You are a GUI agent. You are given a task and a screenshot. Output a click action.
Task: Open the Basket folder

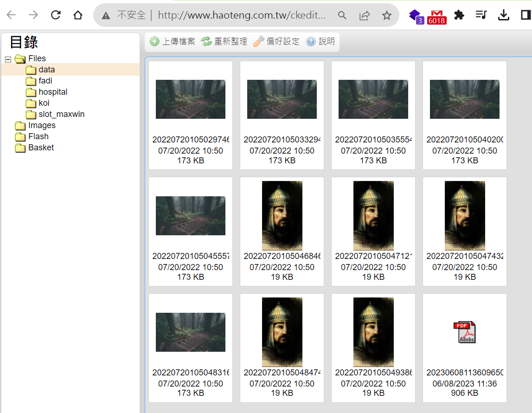[x=41, y=148]
